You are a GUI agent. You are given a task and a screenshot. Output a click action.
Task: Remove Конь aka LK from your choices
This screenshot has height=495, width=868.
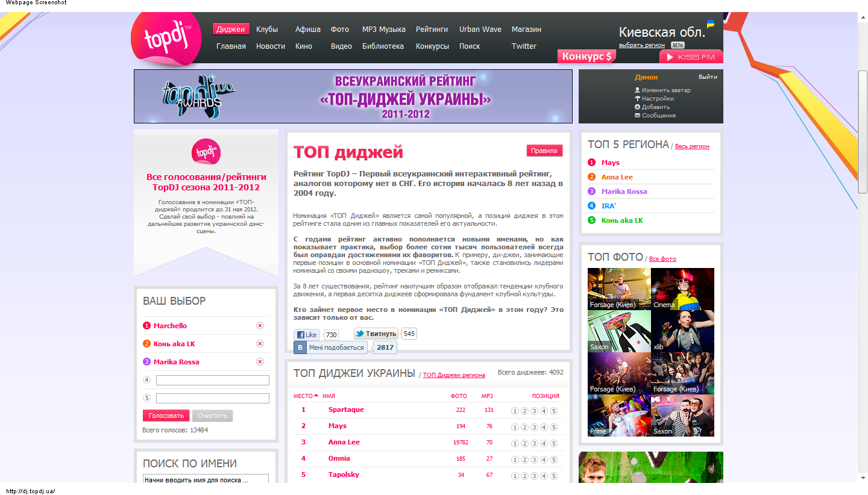[x=260, y=344]
